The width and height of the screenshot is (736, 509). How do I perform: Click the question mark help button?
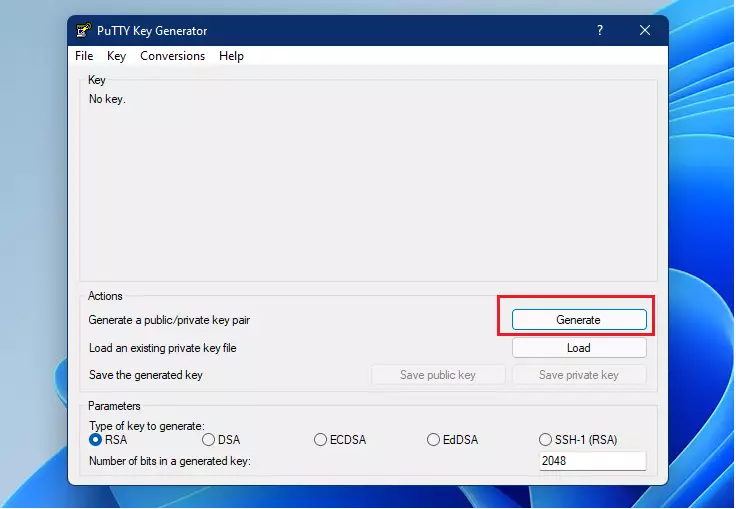pyautogui.click(x=599, y=31)
